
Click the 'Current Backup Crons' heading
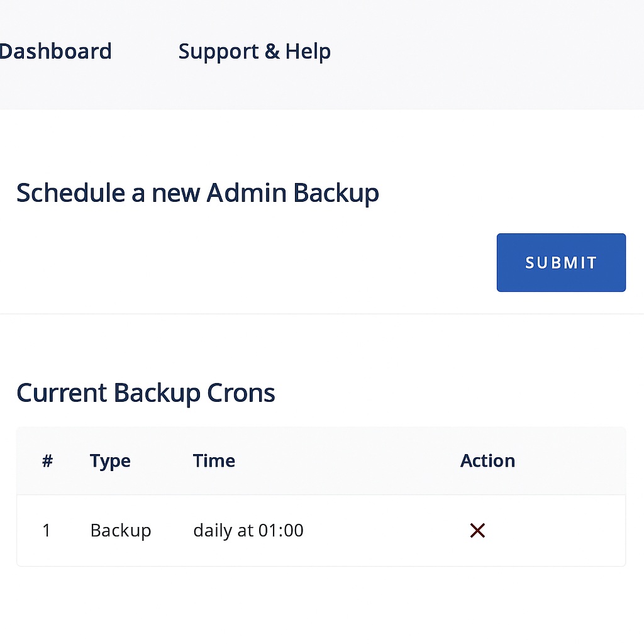[145, 393]
